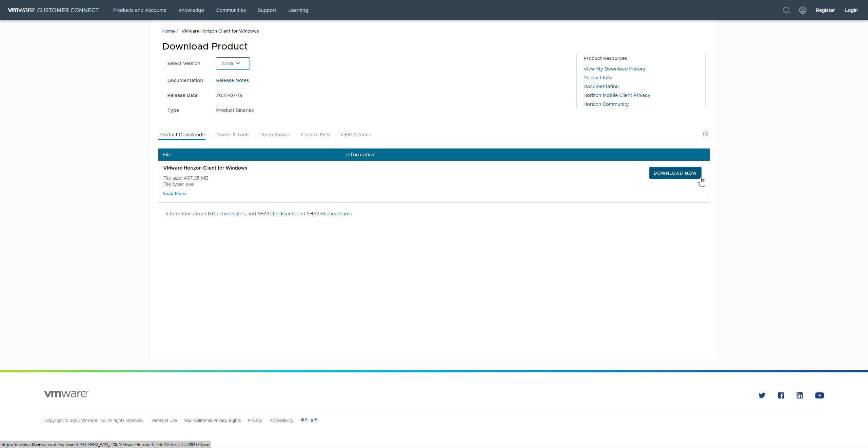Open VMware Twitter page icon

pos(762,395)
